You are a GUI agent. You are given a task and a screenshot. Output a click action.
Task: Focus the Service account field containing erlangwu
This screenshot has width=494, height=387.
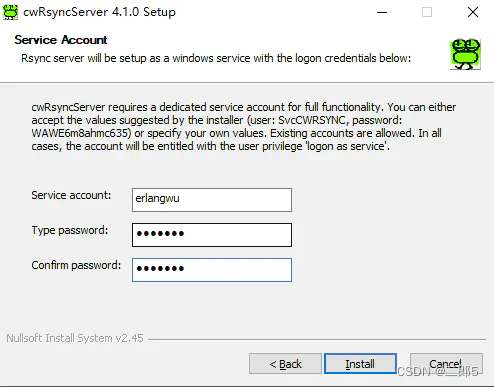[212, 200]
